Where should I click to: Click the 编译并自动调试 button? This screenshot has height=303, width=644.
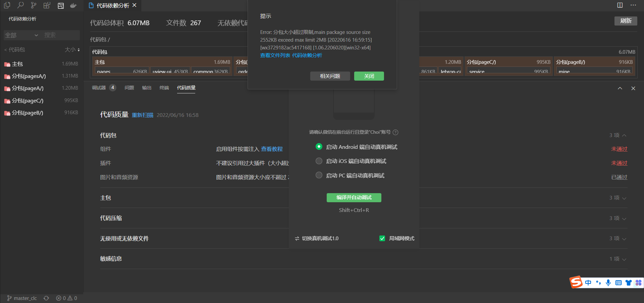tap(354, 198)
